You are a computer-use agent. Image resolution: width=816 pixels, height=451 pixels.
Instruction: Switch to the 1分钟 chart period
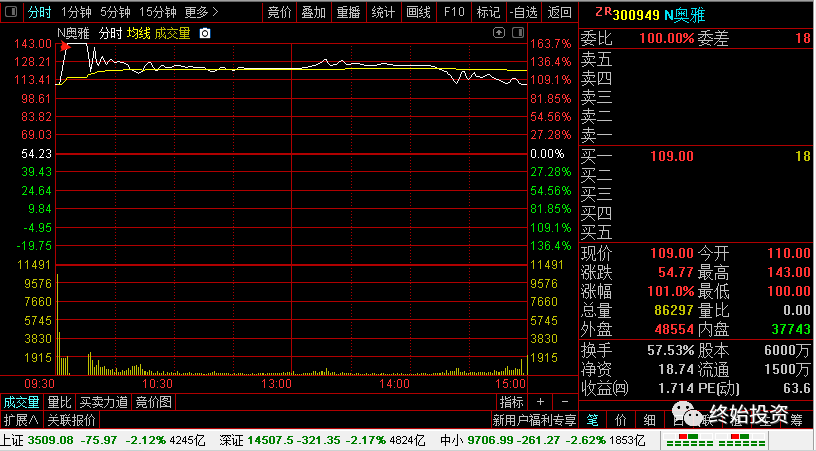(76, 11)
